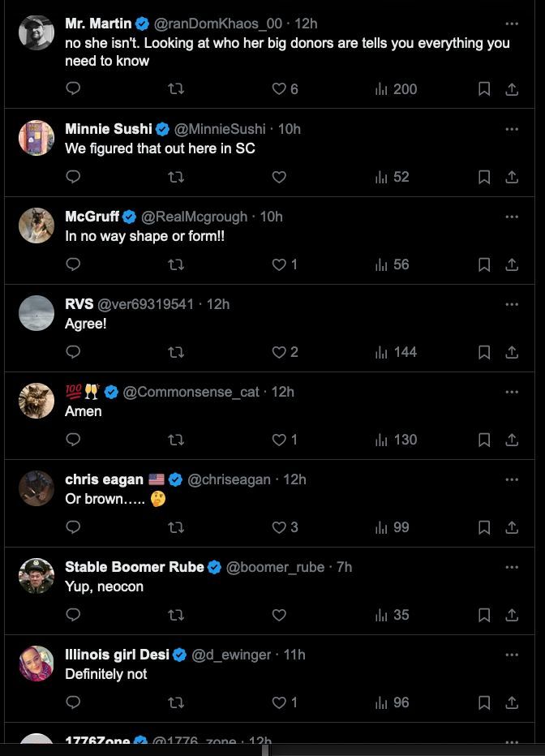Like Mr. Martin's tweet with 6 likes

pyautogui.click(x=279, y=89)
